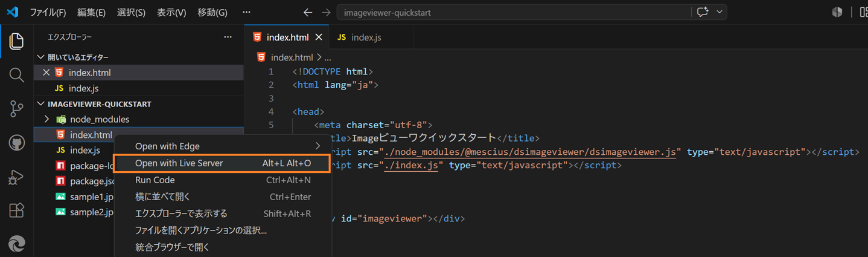Choose Run Code from context menu

click(223, 180)
